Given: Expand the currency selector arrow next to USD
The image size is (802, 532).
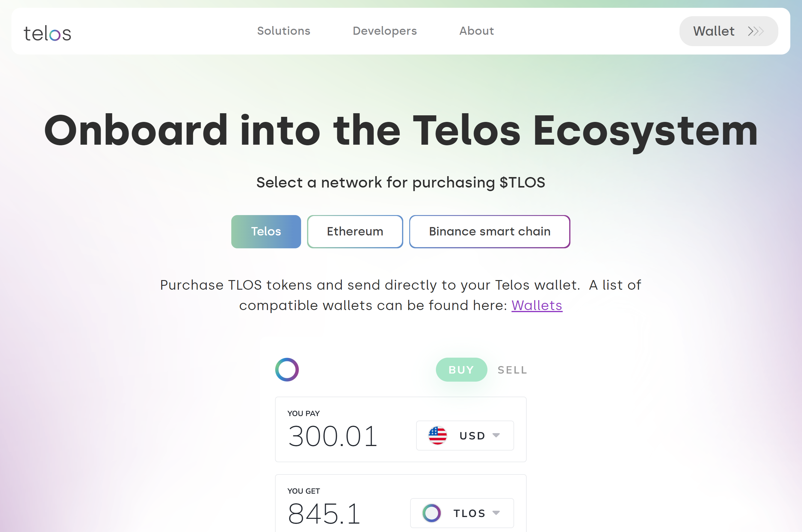Looking at the screenshot, I should [x=496, y=436].
